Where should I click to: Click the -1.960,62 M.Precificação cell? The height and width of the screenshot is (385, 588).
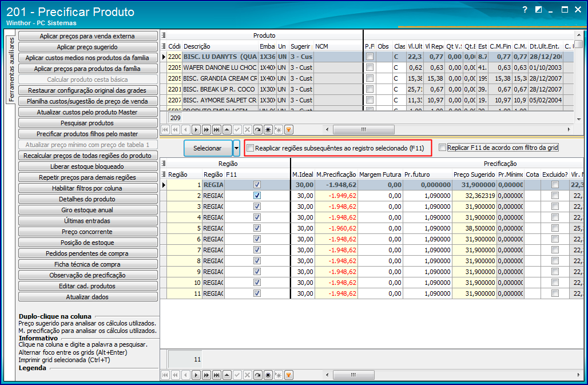point(336,228)
